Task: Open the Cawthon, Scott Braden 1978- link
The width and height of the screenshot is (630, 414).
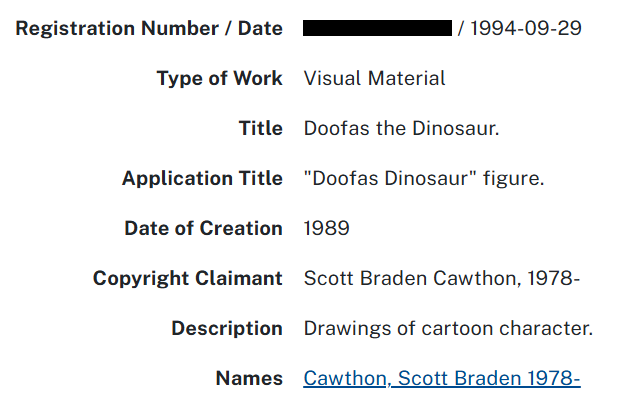Action: click(442, 378)
